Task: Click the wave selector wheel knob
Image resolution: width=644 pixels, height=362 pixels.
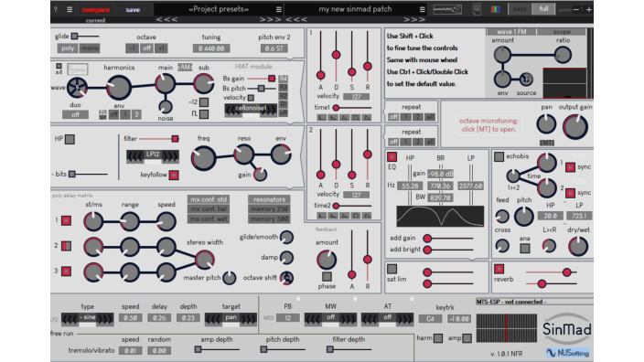Action: [x=77, y=87]
